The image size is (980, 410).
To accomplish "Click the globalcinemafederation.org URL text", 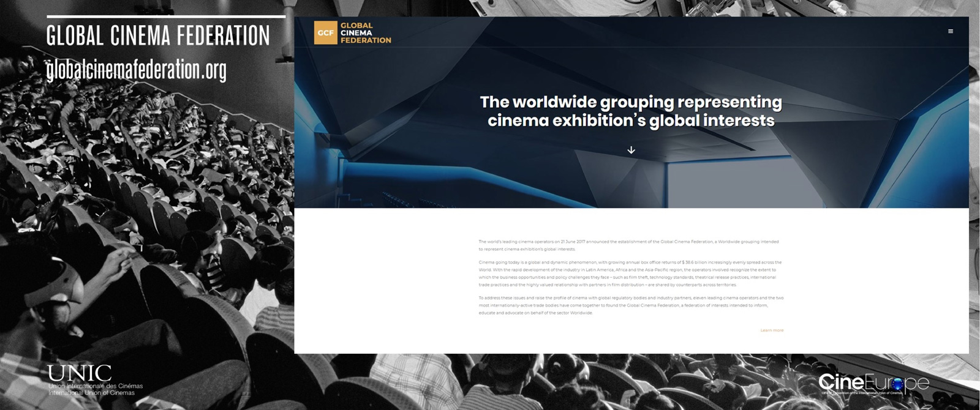I will click(x=136, y=70).
